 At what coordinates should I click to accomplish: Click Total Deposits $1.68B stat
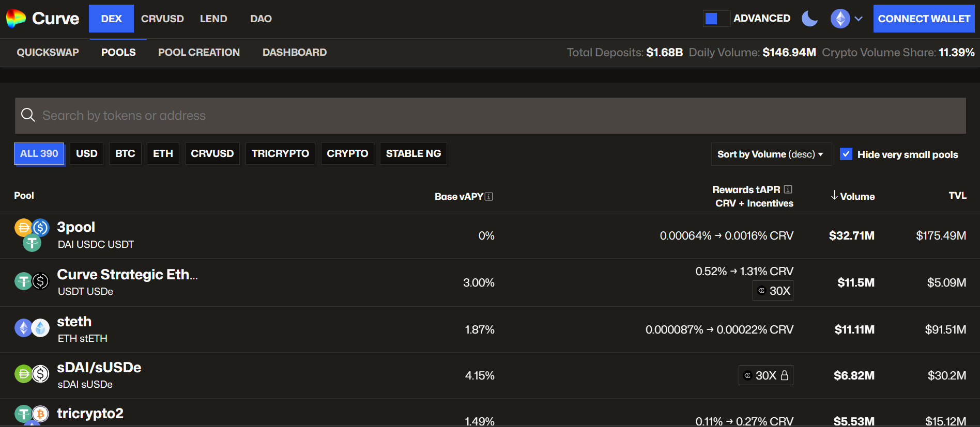point(624,52)
